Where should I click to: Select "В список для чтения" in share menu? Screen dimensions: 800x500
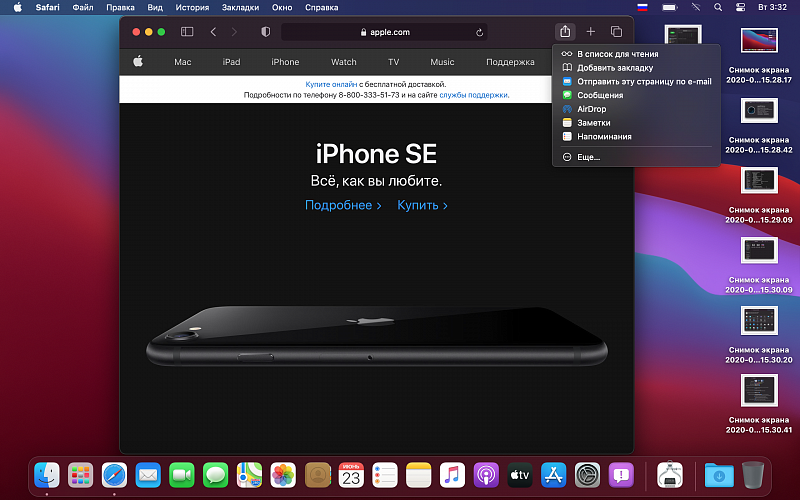636,54
